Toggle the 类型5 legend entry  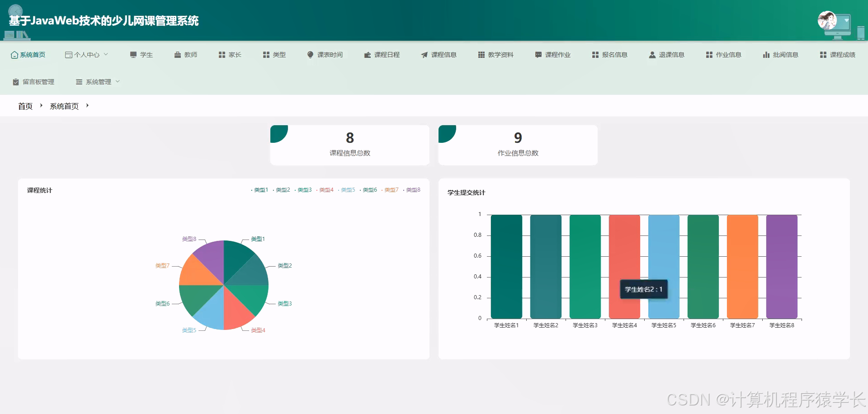(x=346, y=190)
